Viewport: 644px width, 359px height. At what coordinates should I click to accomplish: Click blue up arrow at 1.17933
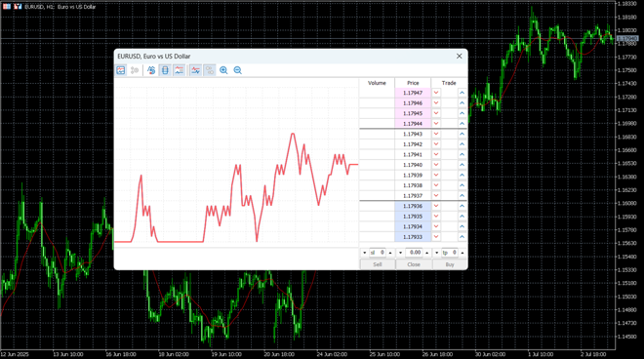coord(463,237)
